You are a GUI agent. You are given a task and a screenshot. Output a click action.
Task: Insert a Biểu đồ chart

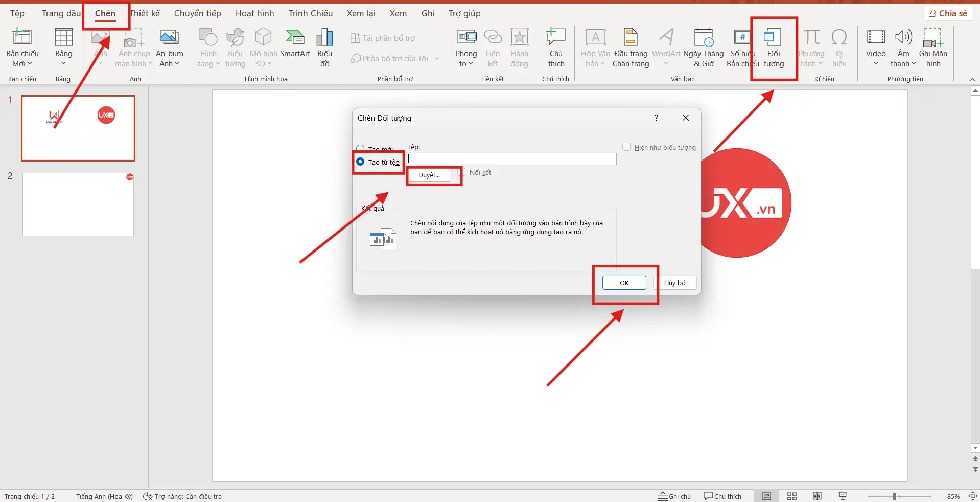click(324, 46)
